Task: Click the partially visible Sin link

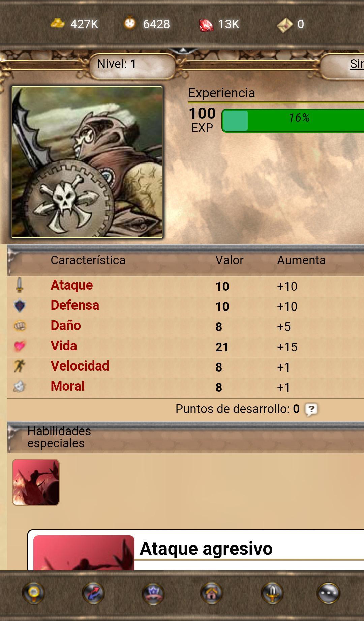Action: tap(357, 64)
